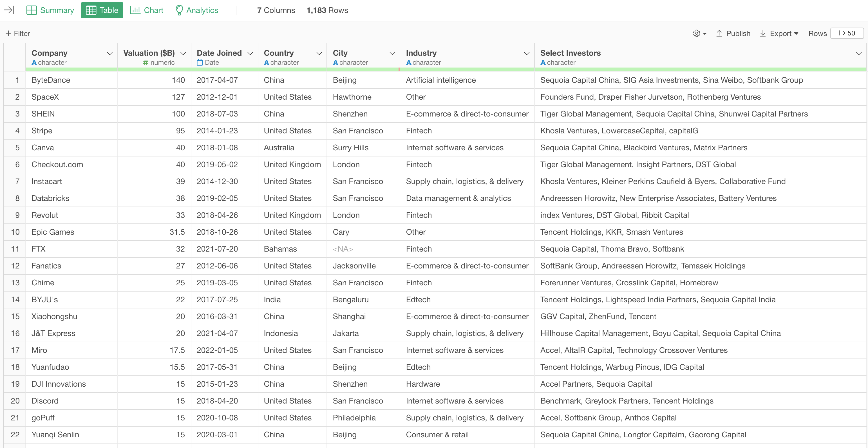868x448 pixels.
Task: Click the DJI Innovations company cell
Action: [71, 384]
